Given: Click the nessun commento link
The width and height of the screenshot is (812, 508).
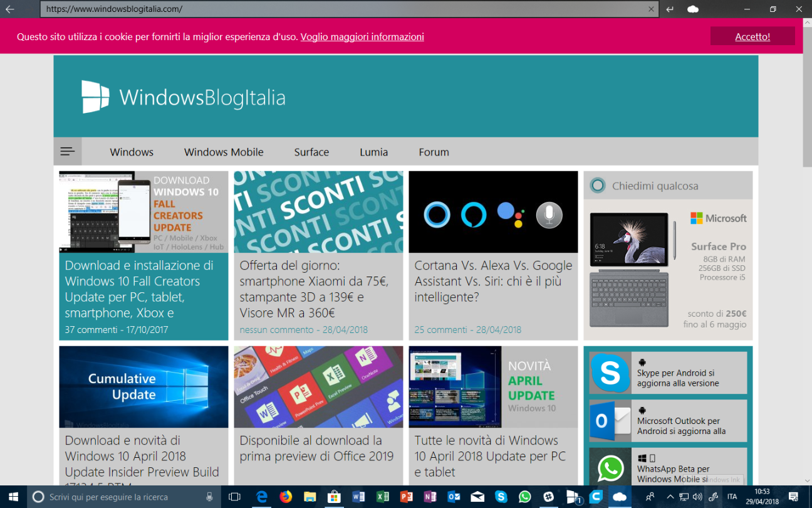Looking at the screenshot, I should pos(276,330).
